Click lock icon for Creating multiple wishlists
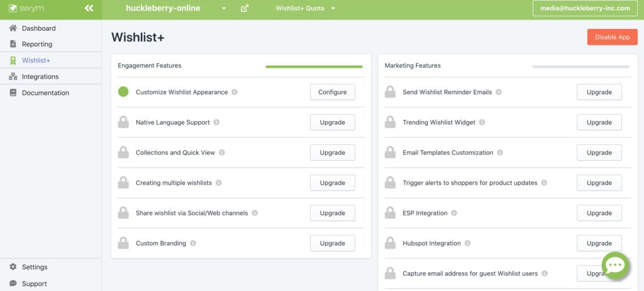Viewport: 644px width, 291px height. [123, 182]
